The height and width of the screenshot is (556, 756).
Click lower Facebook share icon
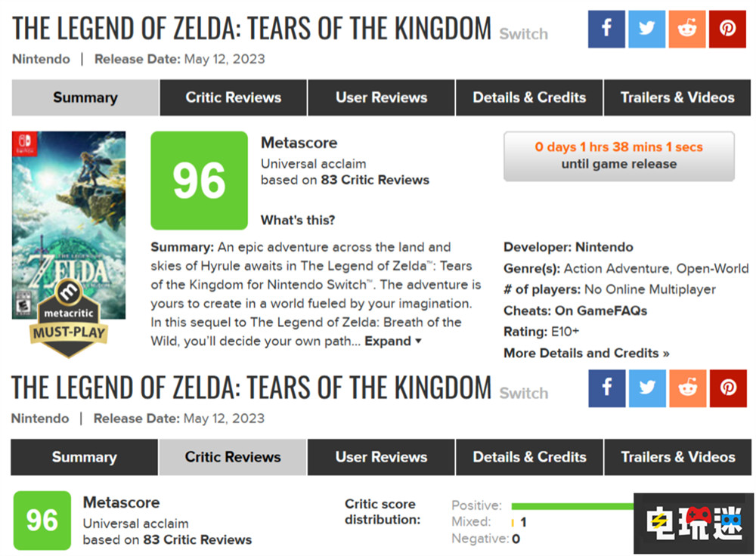coord(606,388)
